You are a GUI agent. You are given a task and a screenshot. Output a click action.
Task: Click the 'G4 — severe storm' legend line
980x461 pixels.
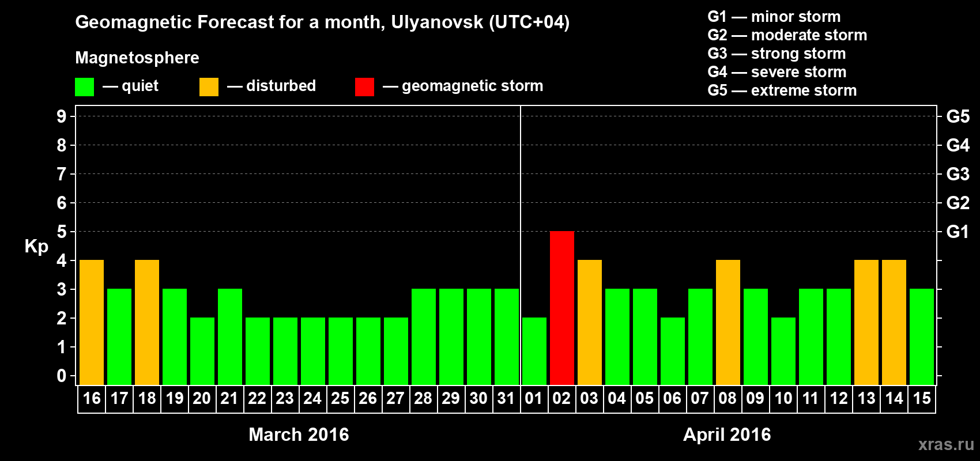point(777,72)
